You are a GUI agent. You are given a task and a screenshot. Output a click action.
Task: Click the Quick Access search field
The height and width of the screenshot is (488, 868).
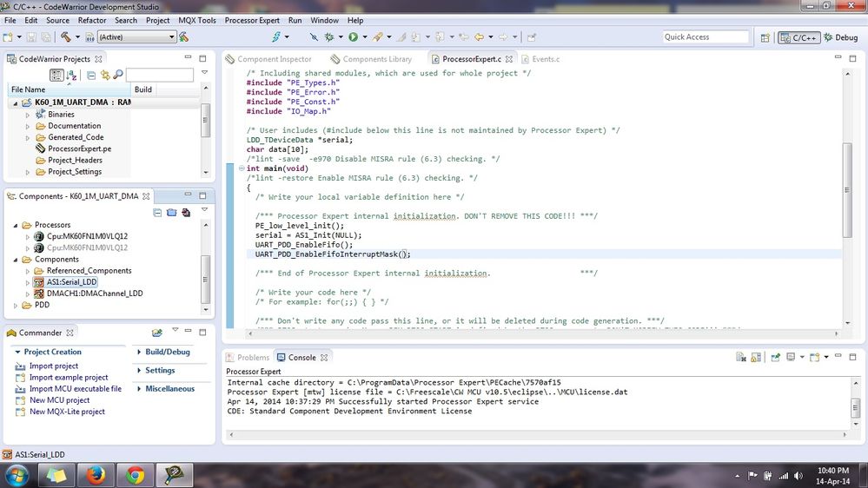[705, 37]
